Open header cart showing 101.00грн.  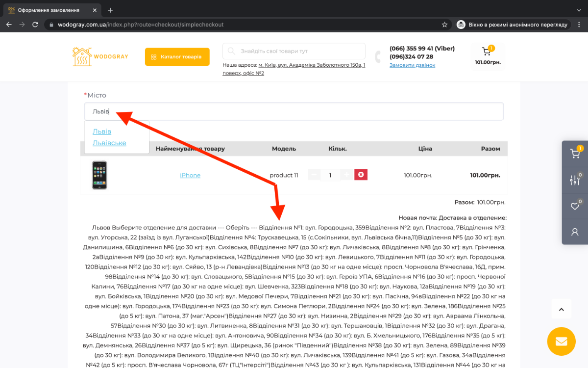(x=488, y=56)
